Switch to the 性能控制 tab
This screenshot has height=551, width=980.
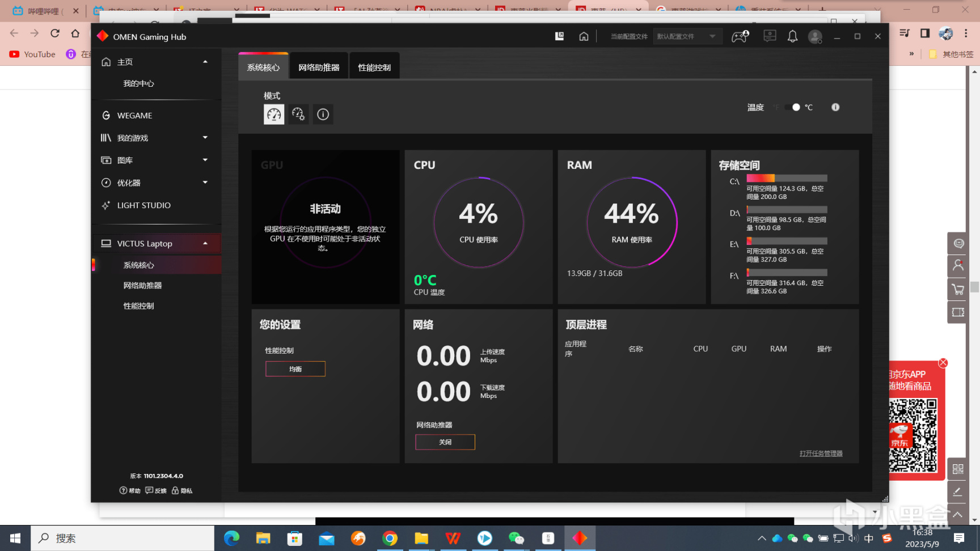click(x=374, y=66)
